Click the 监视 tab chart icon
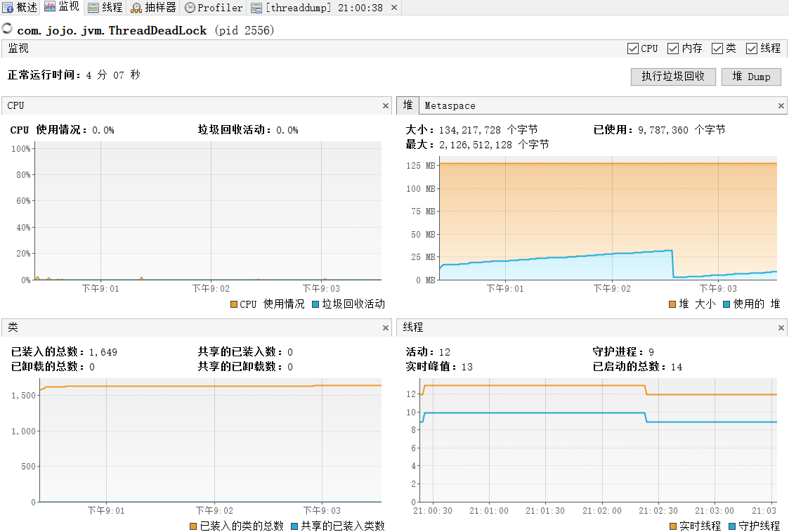Image resolution: width=789 pixels, height=532 pixels. pyautogui.click(x=49, y=6)
